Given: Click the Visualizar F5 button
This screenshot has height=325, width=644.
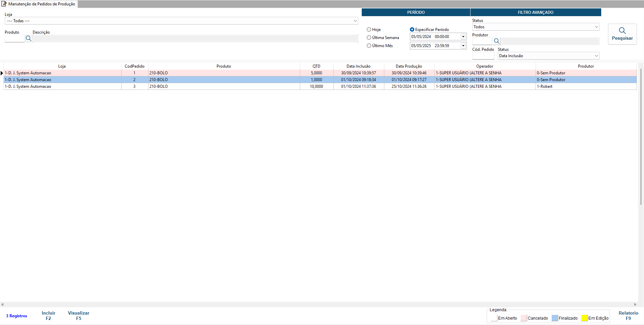Looking at the screenshot, I should 79,316.
